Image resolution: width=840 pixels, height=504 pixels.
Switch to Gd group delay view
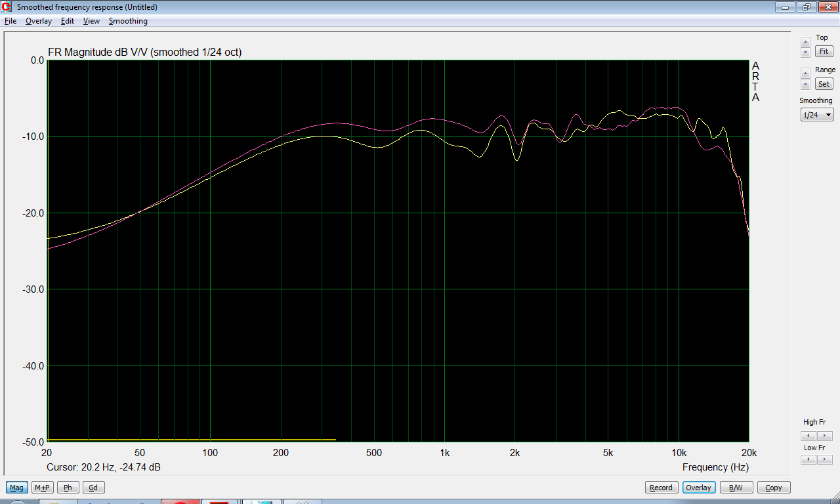pos(93,488)
